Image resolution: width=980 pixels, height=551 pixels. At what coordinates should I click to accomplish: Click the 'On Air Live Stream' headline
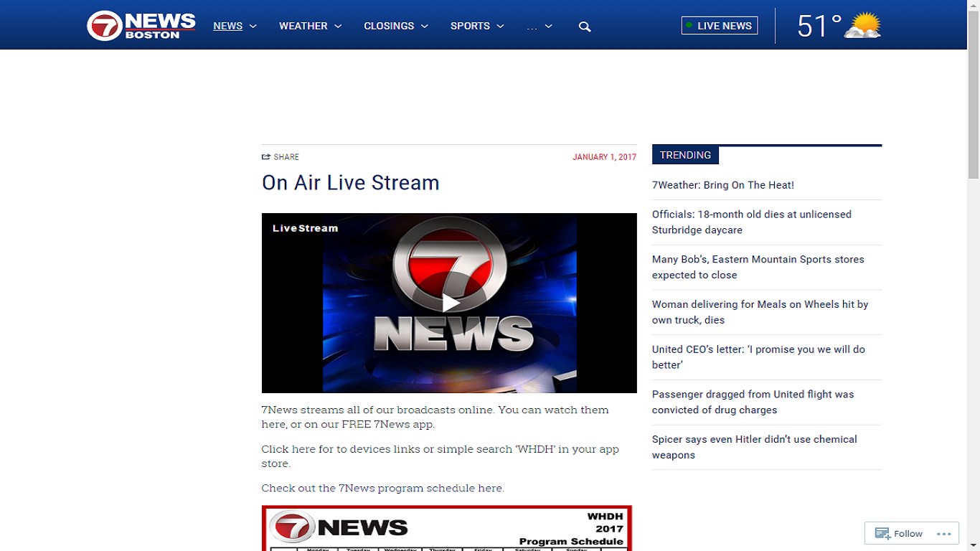point(351,183)
